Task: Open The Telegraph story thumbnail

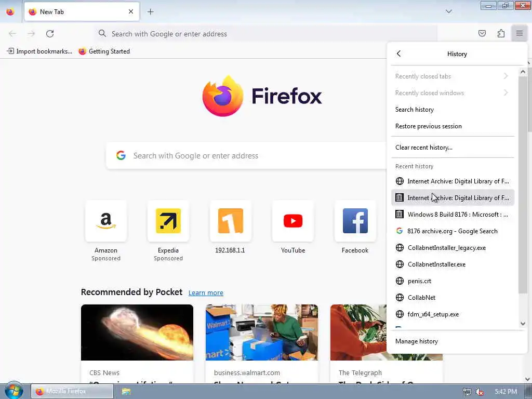Action: point(358,332)
